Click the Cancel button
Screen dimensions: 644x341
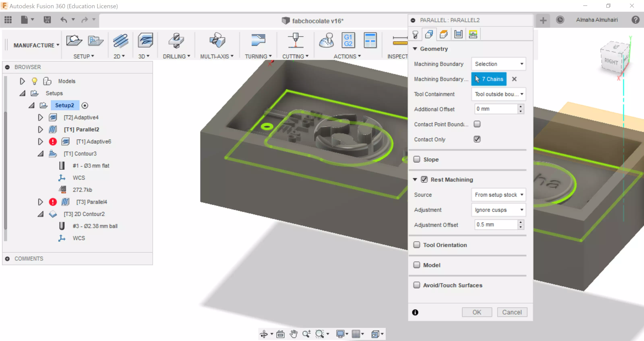[512, 312]
